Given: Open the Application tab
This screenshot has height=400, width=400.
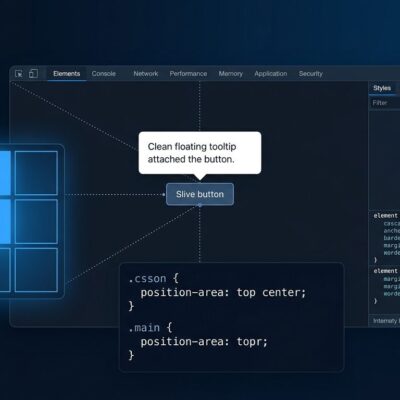Looking at the screenshot, I should tap(271, 74).
